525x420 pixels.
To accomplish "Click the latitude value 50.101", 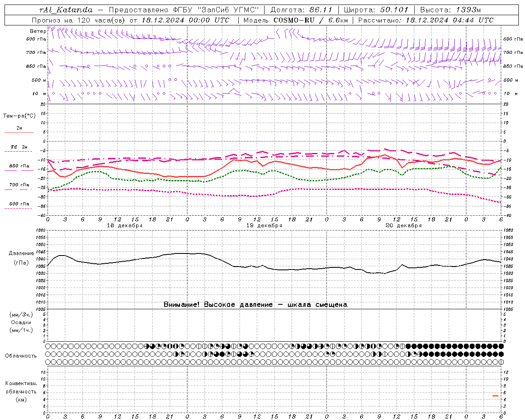I will click(x=394, y=10).
